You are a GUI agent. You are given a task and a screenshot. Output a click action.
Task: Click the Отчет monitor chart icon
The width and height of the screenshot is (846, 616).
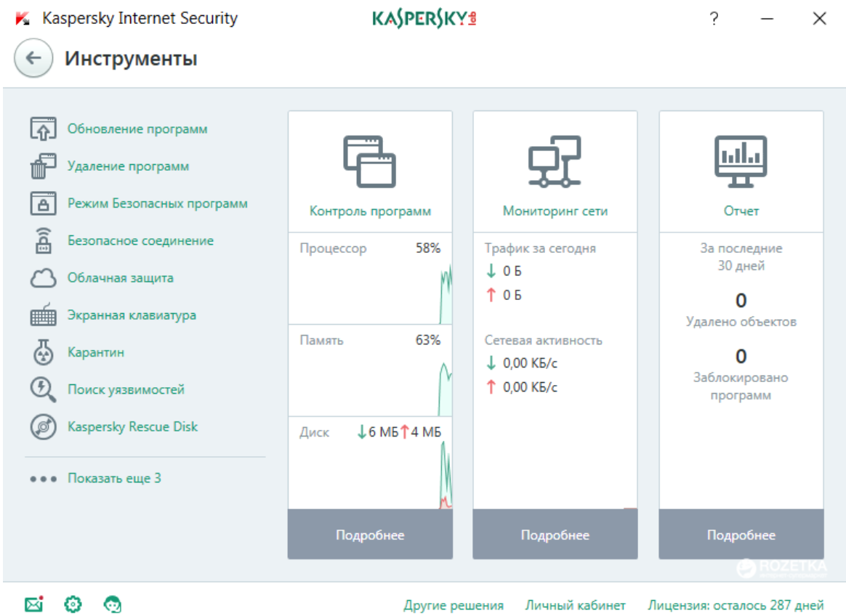(x=741, y=161)
